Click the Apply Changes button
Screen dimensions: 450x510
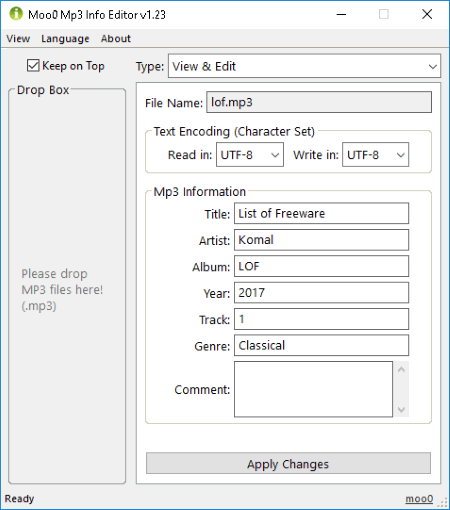(288, 463)
